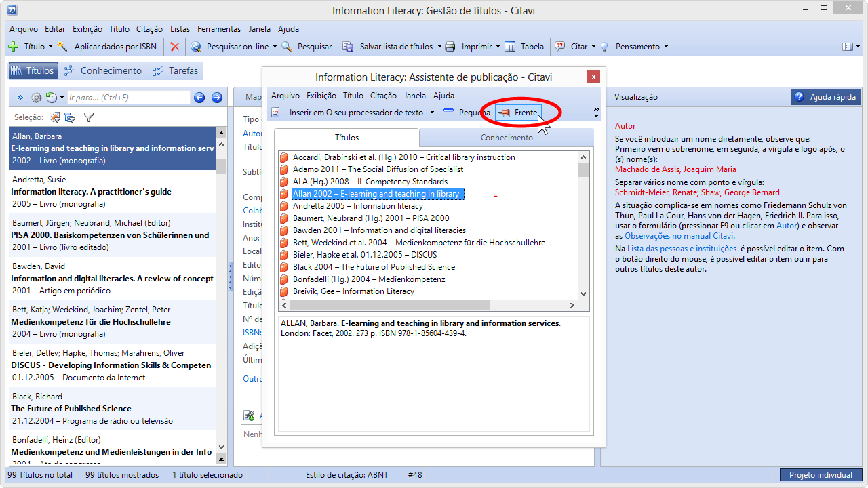
Task: Open the main Arquivo menu
Action: point(24,29)
